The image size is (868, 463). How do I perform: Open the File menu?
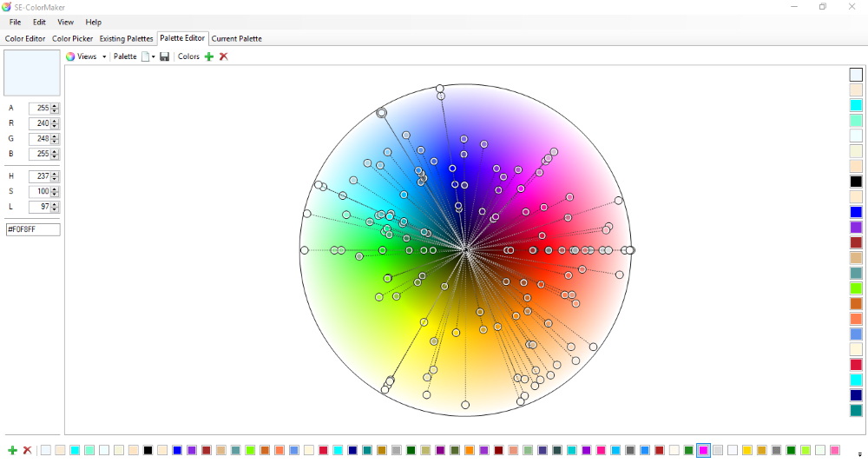point(15,23)
